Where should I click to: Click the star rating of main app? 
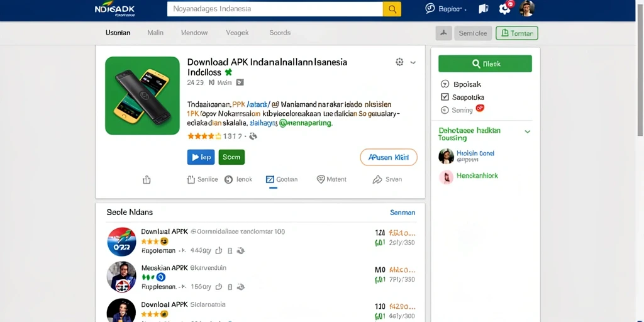pos(204,136)
